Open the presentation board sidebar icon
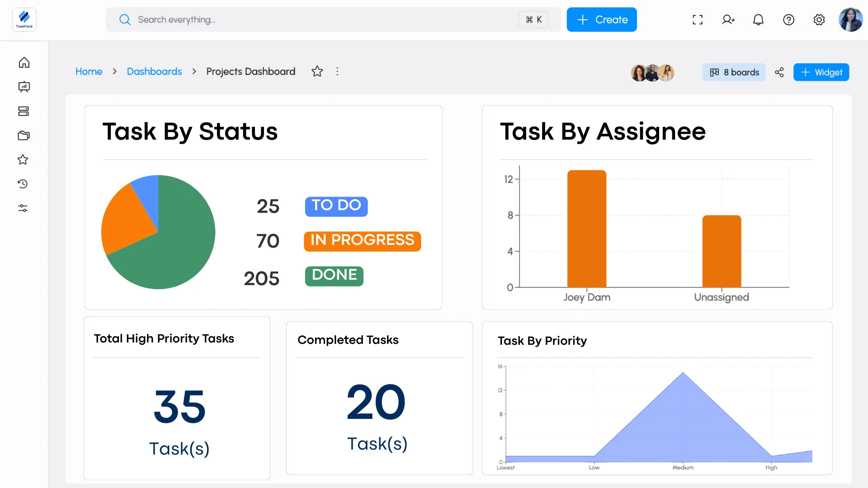This screenshot has width=868, height=488. pyautogui.click(x=24, y=87)
